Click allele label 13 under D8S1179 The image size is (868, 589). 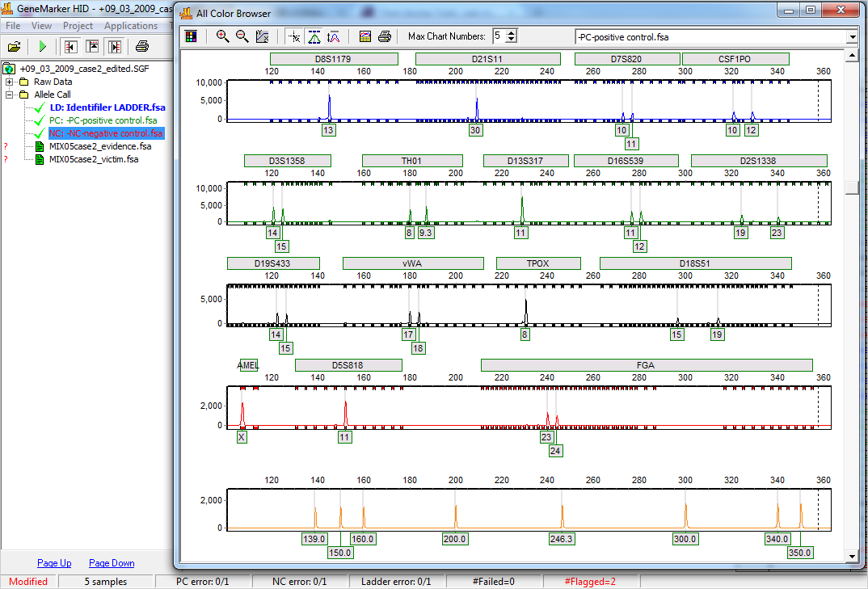click(328, 130)
